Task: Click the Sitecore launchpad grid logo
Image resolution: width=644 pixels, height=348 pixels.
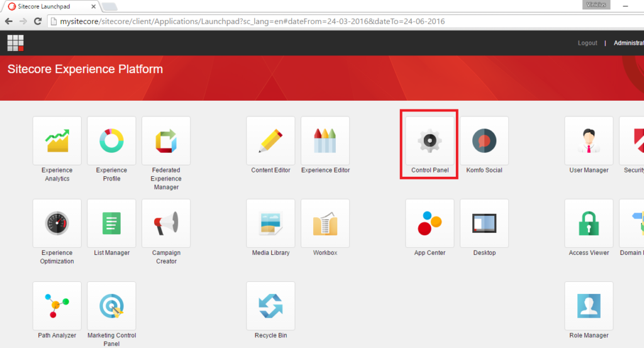Action: [16, 43]
